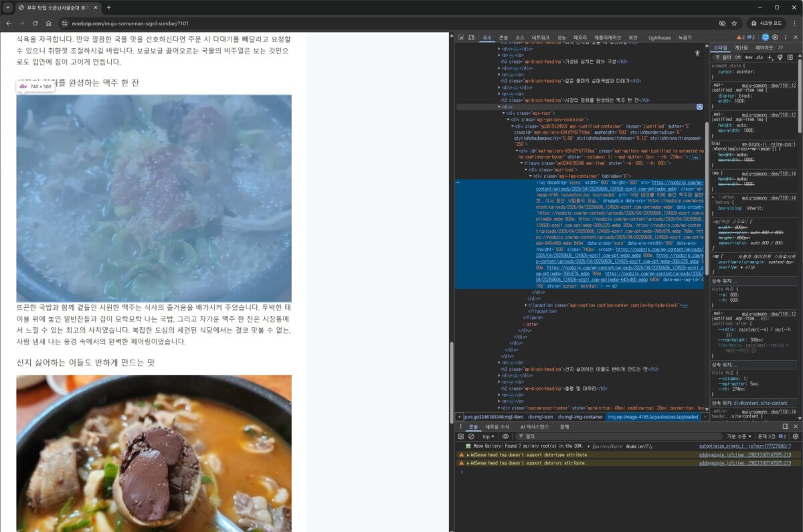
Task: Click the dock drawer side icon
Action: pos(786,426)
